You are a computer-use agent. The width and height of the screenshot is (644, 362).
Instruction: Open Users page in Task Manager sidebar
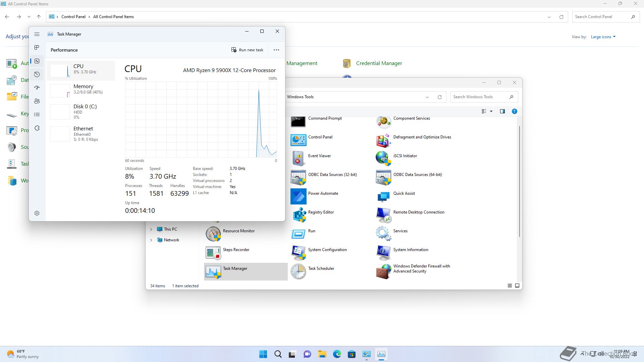click(37, 101)
